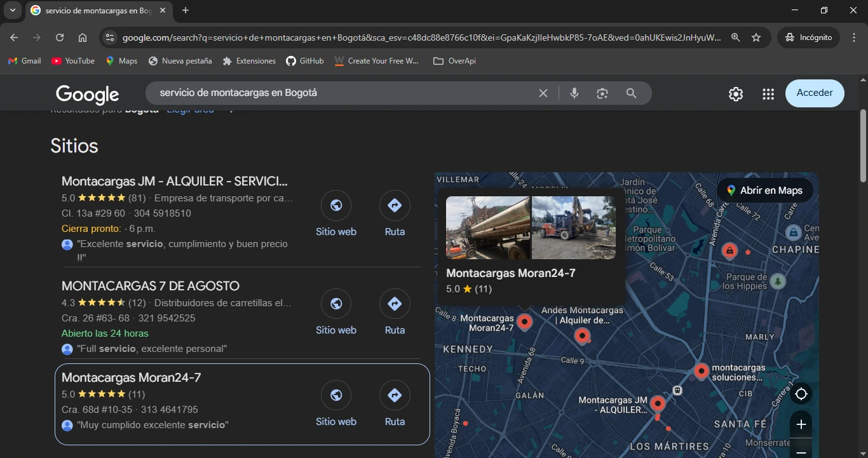The height and width of the screenshot is (458, 868).
Task: Open Montacargas Moran24-7 listing title
Action: (132, 377)
